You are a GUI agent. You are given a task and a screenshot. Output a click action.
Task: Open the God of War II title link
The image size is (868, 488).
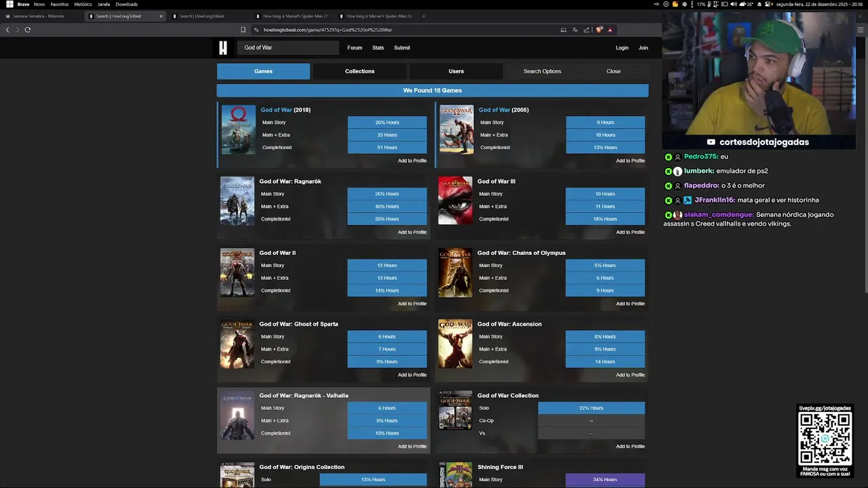277,253
